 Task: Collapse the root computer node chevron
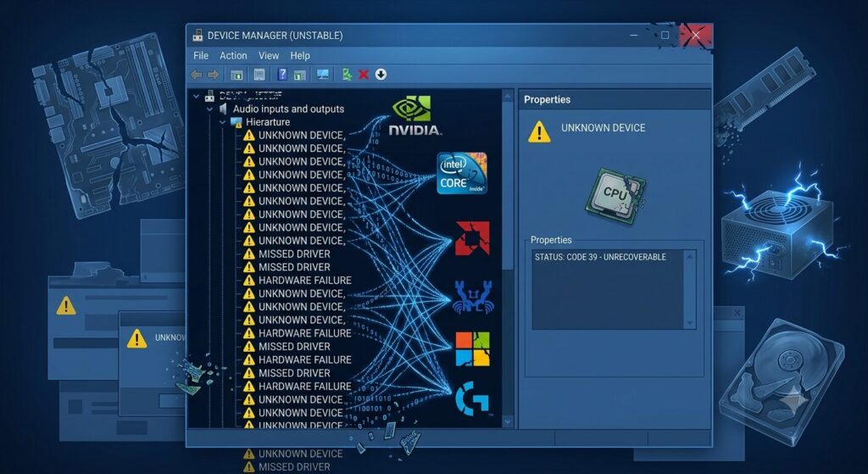pyautogui.click(x=196, y=96)
